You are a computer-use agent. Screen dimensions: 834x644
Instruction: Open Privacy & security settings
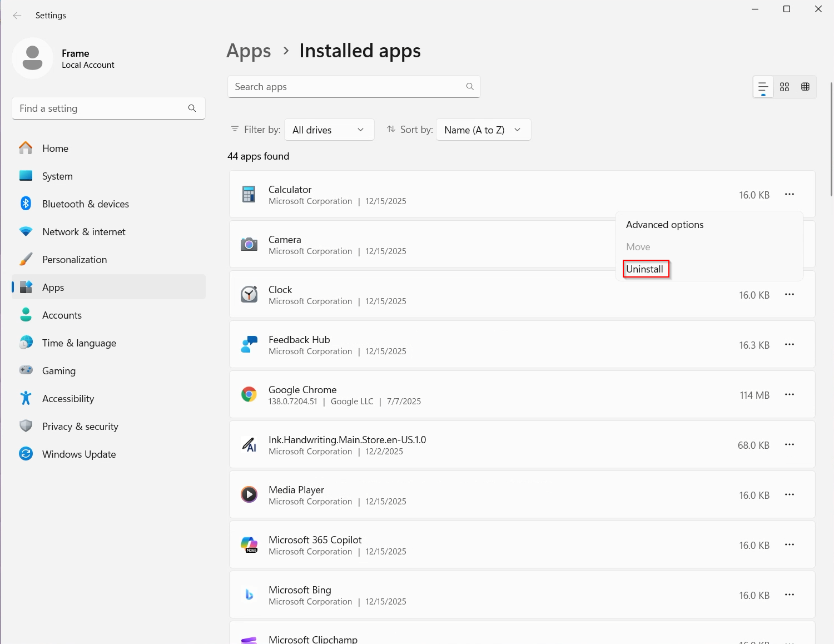point(80,427)
